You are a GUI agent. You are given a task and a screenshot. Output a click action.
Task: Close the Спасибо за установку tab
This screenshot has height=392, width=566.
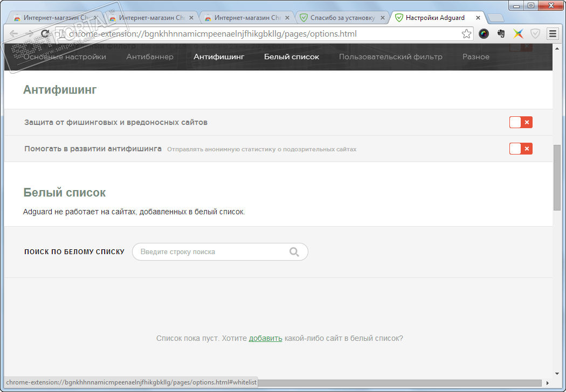coord(383,18)
